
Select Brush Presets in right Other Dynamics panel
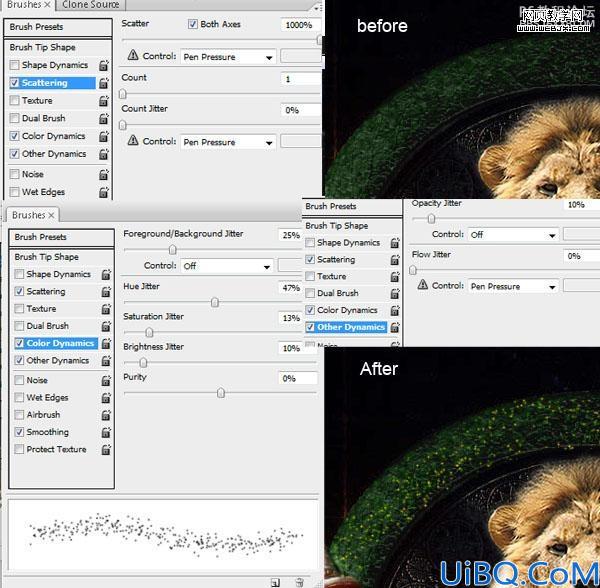pos(331,206)
